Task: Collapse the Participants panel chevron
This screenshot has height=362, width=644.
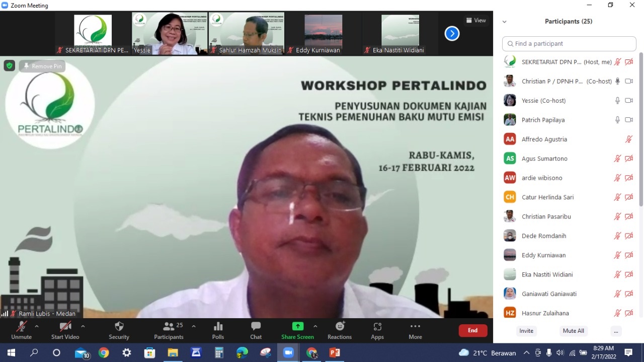Action: click(505, 22)
